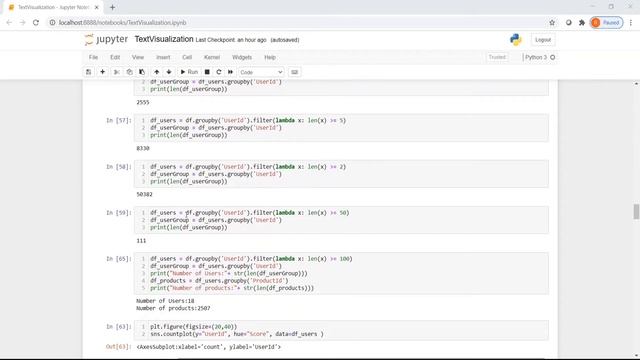The image size is (640, 360).
Task: Click the Last Checkpoint status text
Action: point(231,40)
